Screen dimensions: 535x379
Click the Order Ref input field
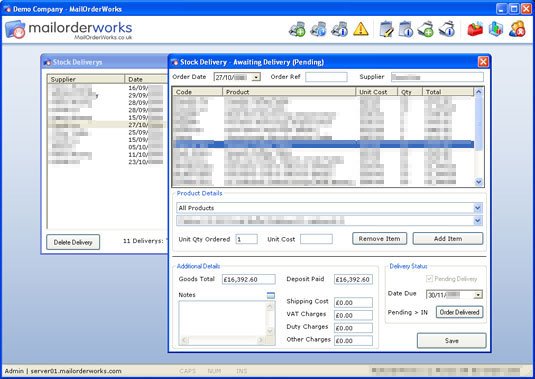pyautogui.click(x=326, y=77)
